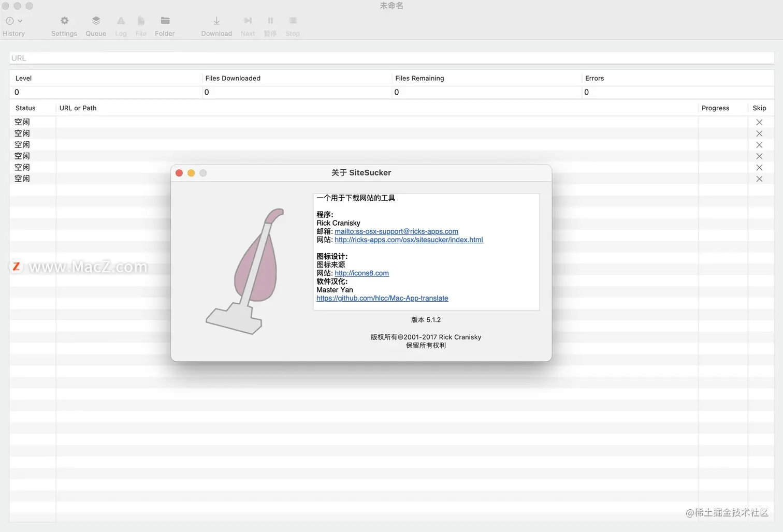Image resolution: width=783 pixels, height=532 pixels.
Task: Skip the sixth idle row with X
Action: click(759, 179)
